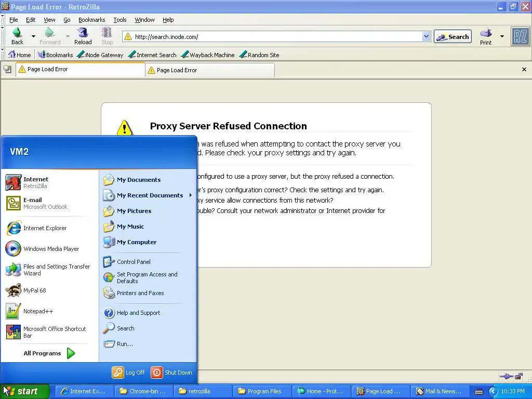The width and height of the screenshot is (532, 399).
Task: Click the Forward toolbar icon
Action: [50, 36]
